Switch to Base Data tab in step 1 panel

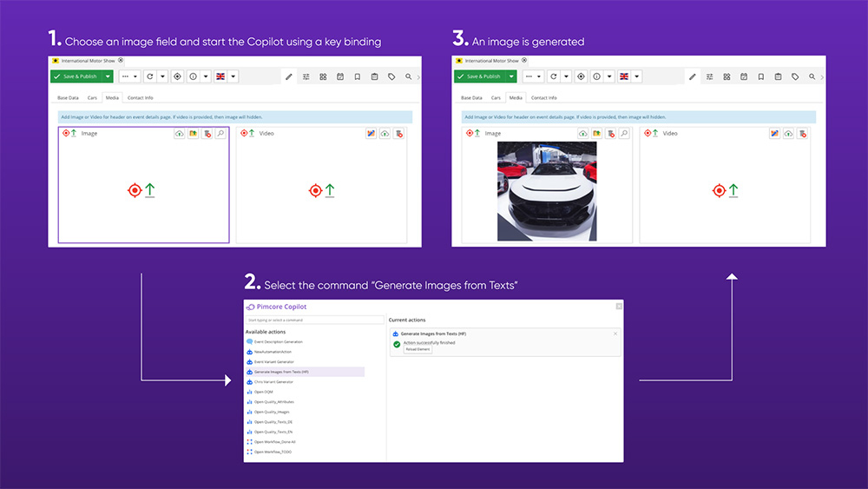[x=68, y=97]
